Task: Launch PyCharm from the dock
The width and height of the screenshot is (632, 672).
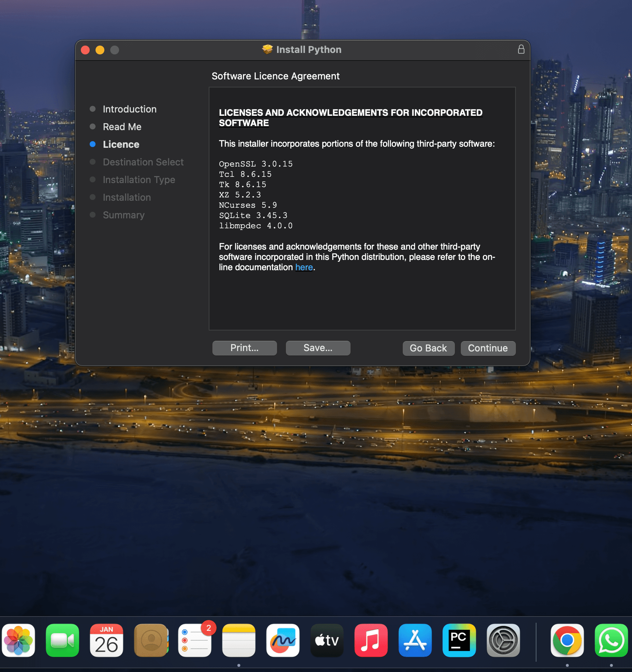Action: tap(459, 640)
